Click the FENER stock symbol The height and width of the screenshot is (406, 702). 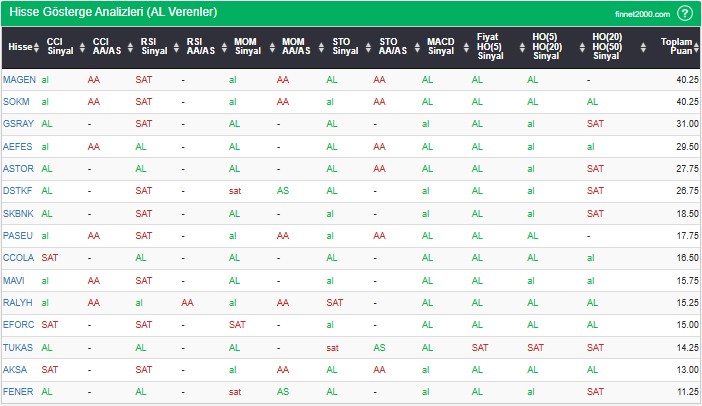pos(18,391)
